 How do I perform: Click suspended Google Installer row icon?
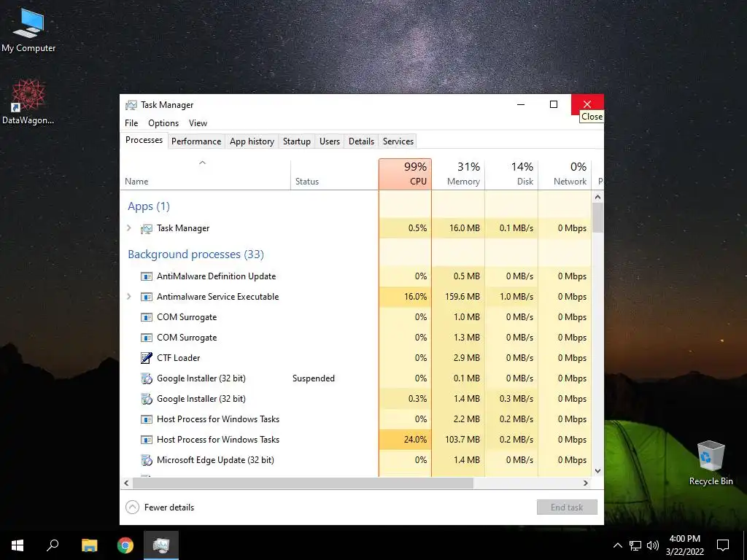[x=146, y=378]
